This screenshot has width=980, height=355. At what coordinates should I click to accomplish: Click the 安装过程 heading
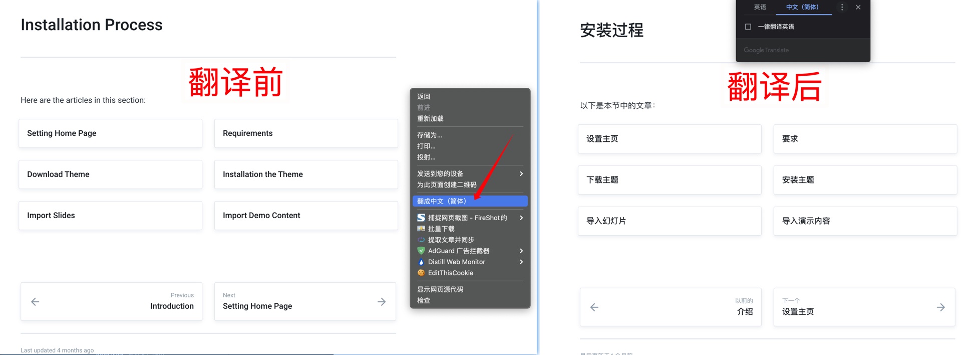pyautogui.click(x=612, y=30)
